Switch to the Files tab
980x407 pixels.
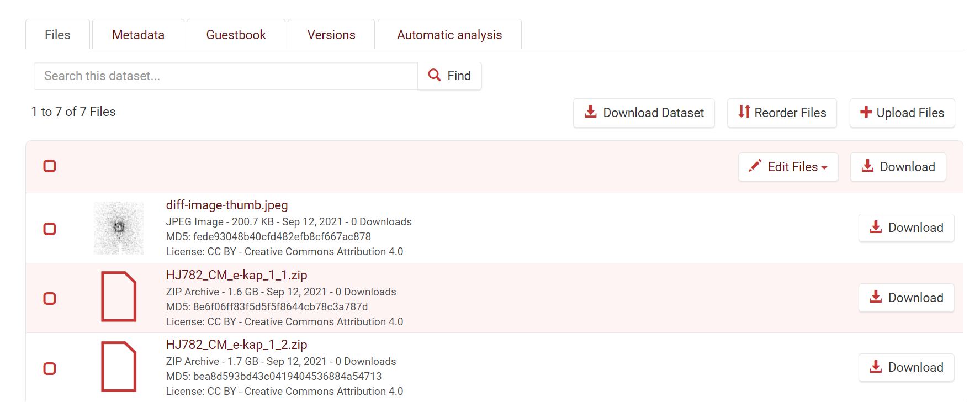[x=57, y=34]
